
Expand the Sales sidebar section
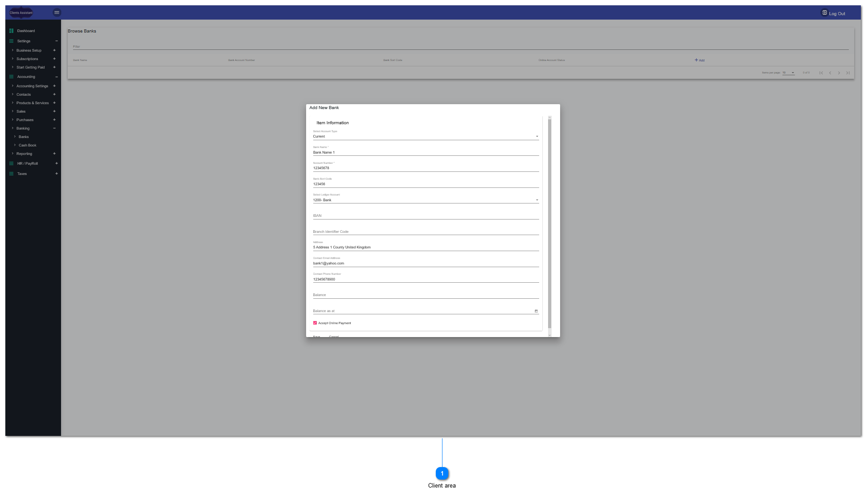pos(54,111)
